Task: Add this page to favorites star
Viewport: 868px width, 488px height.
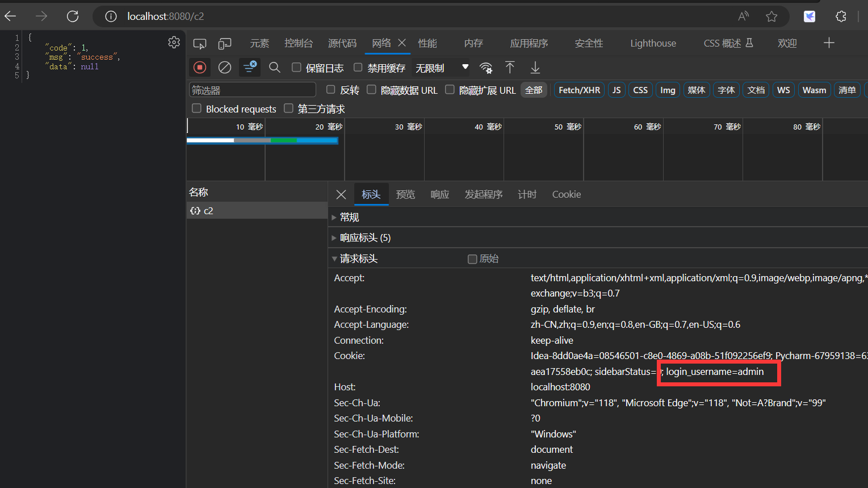Action: coord(771,16)
